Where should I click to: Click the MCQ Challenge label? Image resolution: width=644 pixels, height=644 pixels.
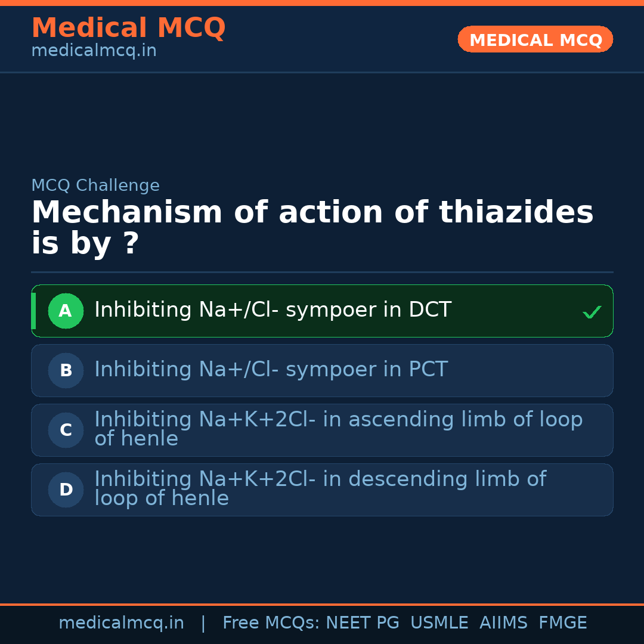click(x=95, y=185)
